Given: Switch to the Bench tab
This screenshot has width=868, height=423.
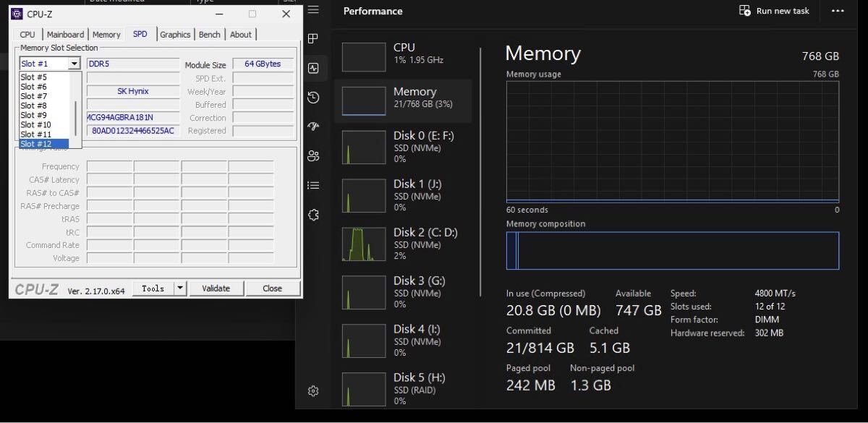Looking at the screenshot, I should point(210,35).
